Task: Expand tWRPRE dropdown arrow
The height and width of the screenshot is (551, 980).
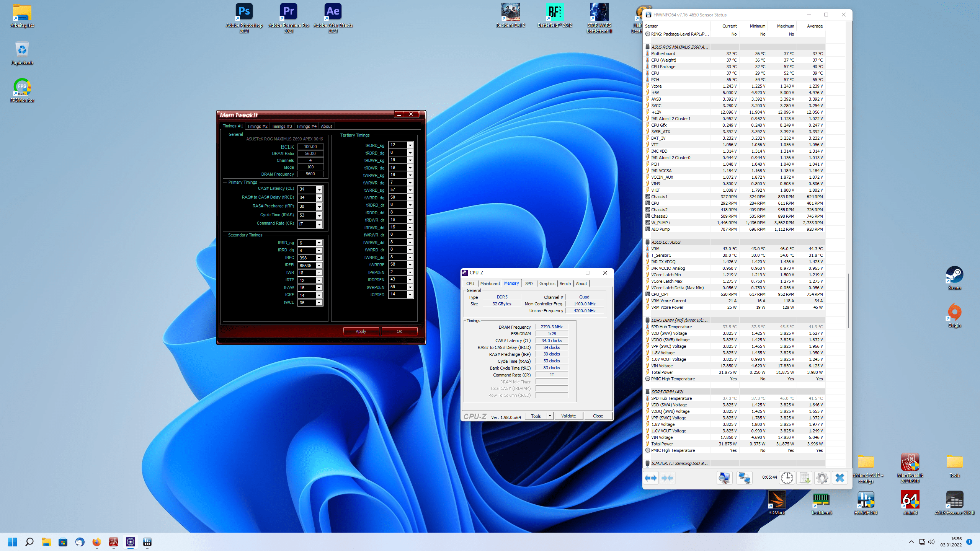Action: [410, 265]
